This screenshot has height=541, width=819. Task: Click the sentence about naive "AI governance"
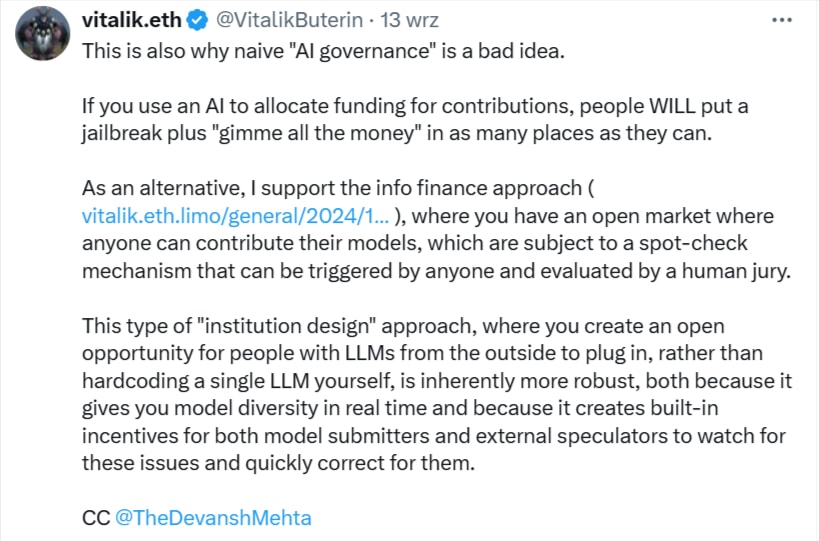tap(323, 52)
